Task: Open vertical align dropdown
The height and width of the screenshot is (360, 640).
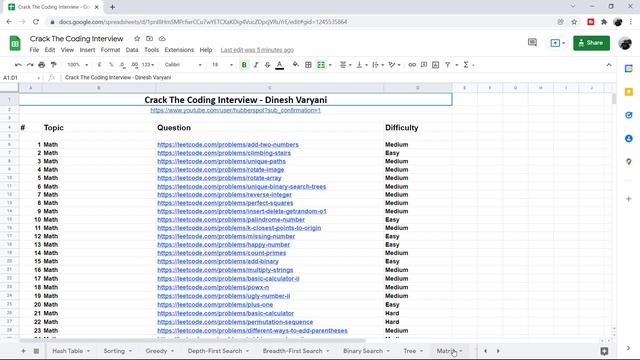Action: click(362, 65)
